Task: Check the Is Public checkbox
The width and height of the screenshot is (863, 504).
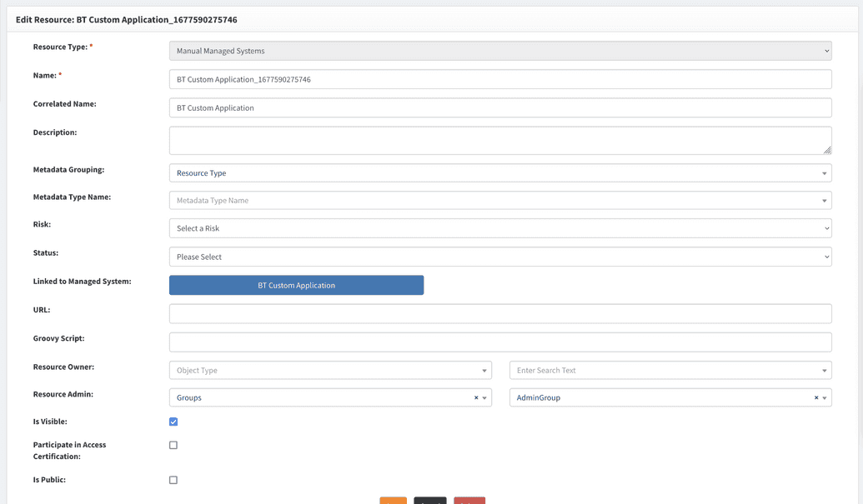Action: pos(173,479)
